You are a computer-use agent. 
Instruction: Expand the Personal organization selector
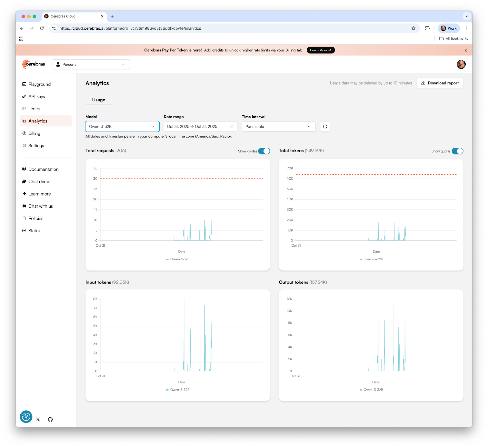[91, 64]
